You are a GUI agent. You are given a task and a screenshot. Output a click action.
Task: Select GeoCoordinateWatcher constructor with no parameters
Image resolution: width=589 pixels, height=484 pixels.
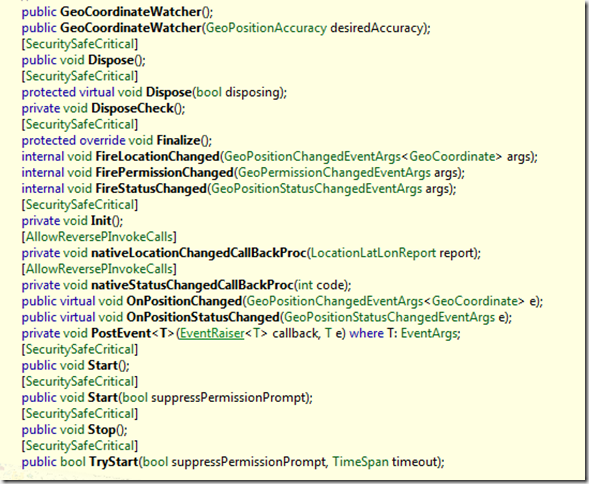point(131,12)
